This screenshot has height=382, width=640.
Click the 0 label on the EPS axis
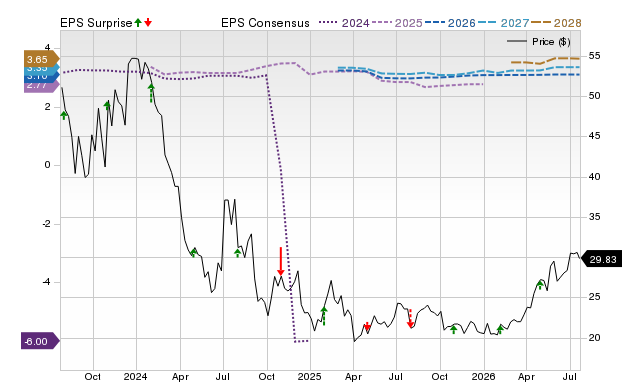point(47,165)
